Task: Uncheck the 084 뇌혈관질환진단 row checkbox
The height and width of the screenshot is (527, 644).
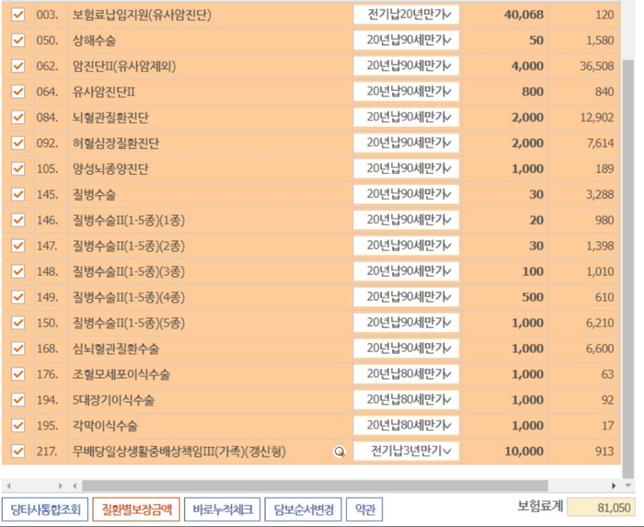Action: point(17,118)
